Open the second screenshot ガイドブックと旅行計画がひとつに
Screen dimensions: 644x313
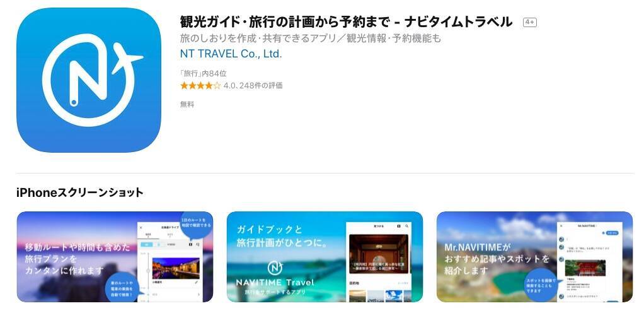pyautogui.click(x=325, y=257)
